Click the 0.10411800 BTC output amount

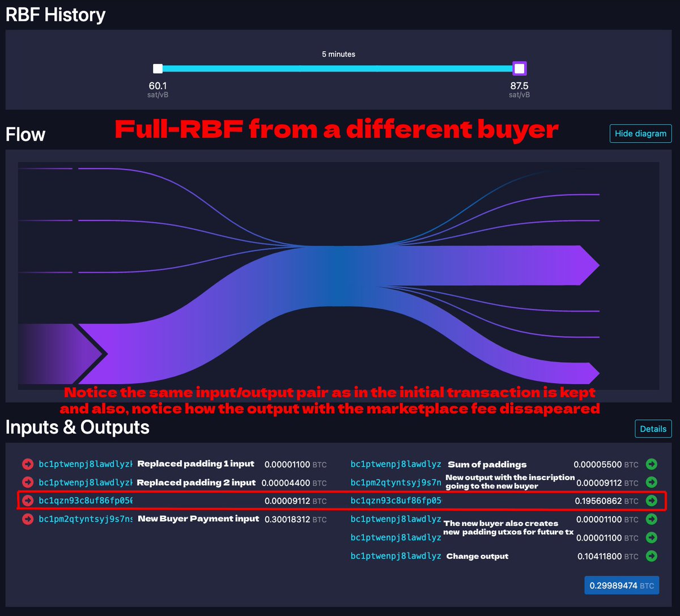click(608, 556)
